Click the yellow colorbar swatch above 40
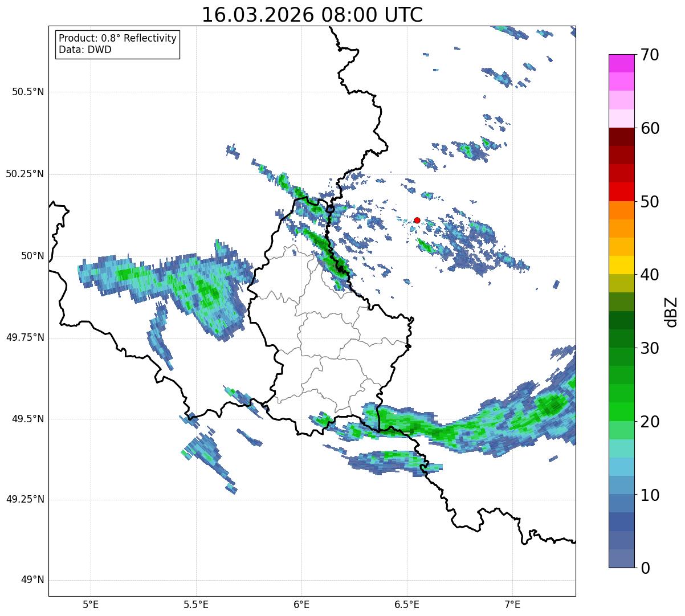The height and width of the screenshot is (616, 685). [621, 265]
